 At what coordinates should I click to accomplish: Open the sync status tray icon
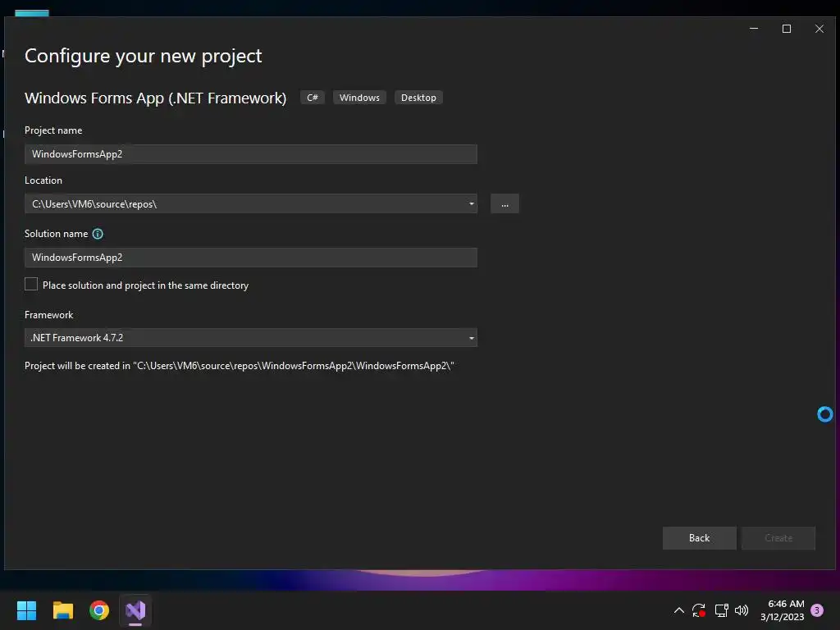pos(699,610)
